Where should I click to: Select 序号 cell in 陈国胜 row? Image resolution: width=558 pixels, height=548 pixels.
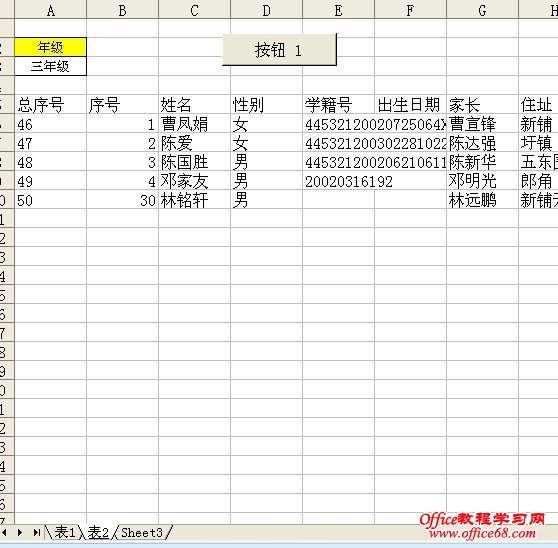point(122,162)
